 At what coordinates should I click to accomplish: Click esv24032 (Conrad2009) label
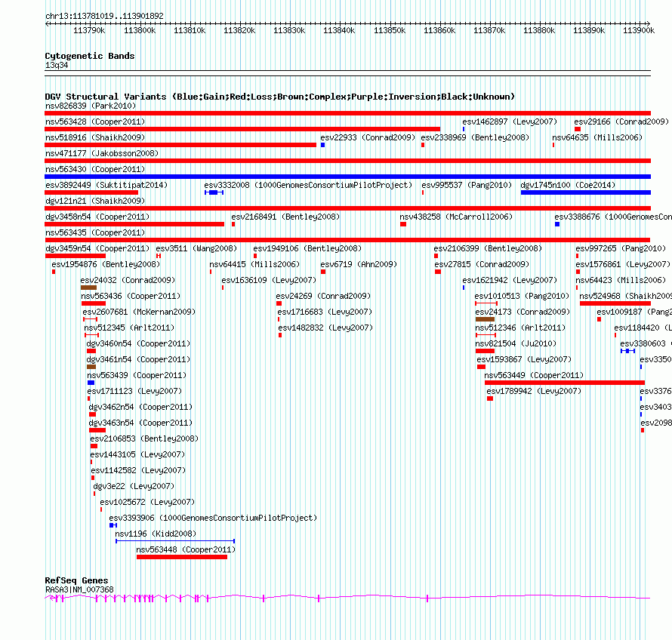[128, 280]
